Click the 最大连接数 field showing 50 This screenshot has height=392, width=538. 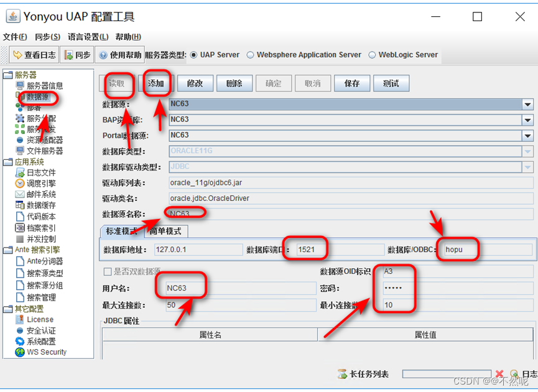[x=241, y=305]
